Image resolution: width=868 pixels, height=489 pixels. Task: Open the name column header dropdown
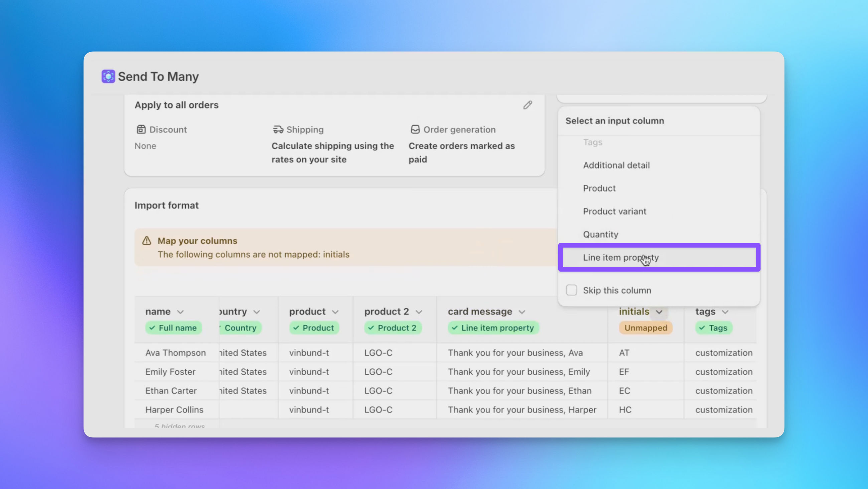coord(180,312)
